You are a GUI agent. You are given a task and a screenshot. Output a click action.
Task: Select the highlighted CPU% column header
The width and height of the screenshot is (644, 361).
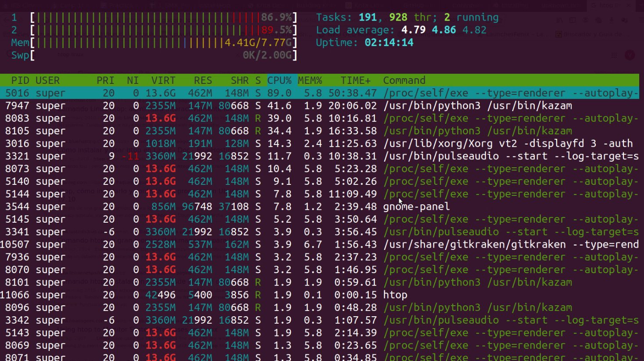point(279,80)
